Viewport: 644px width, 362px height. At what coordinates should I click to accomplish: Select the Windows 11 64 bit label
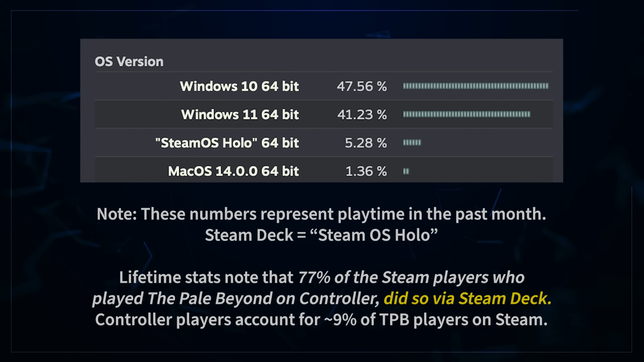pos(240,115)
